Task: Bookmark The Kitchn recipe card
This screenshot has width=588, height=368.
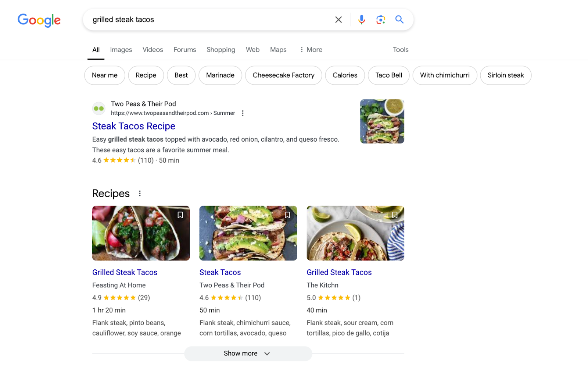Action: pyautogui.click(x=395, y=215)
